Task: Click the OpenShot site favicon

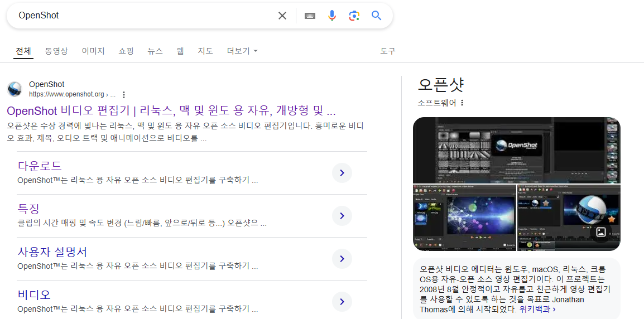Action: click(x=15, y=89)
